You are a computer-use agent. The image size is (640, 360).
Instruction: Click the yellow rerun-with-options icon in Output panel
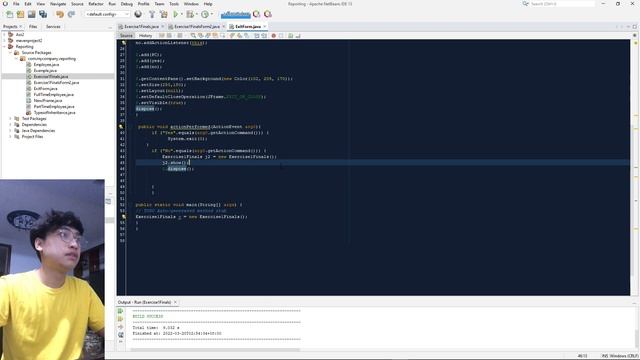tap(120, 319)
